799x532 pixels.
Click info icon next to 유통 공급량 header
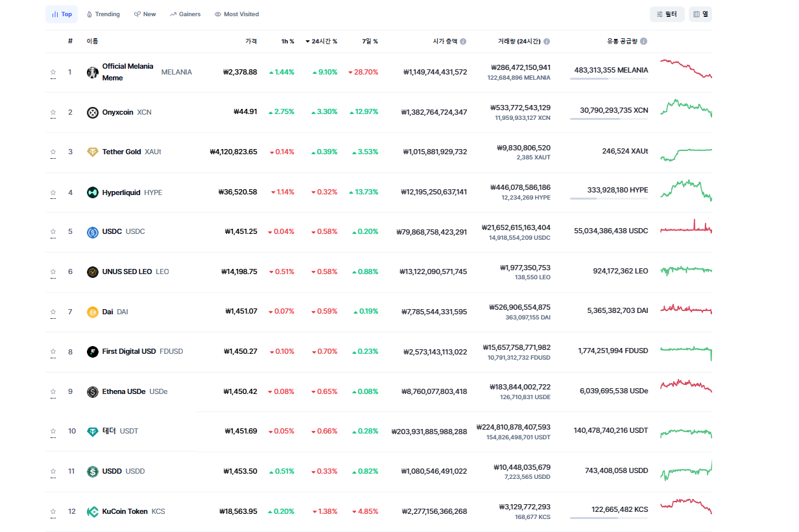643,41
